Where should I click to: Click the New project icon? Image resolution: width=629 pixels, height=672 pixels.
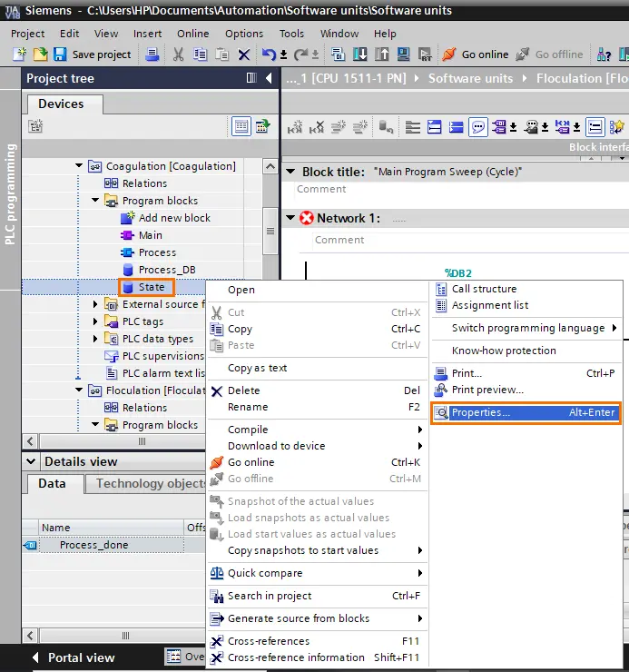[x=19, y=54]
